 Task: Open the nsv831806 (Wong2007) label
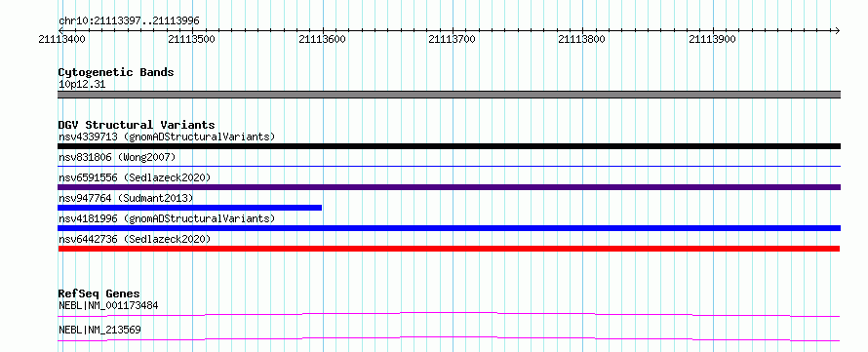117,157
